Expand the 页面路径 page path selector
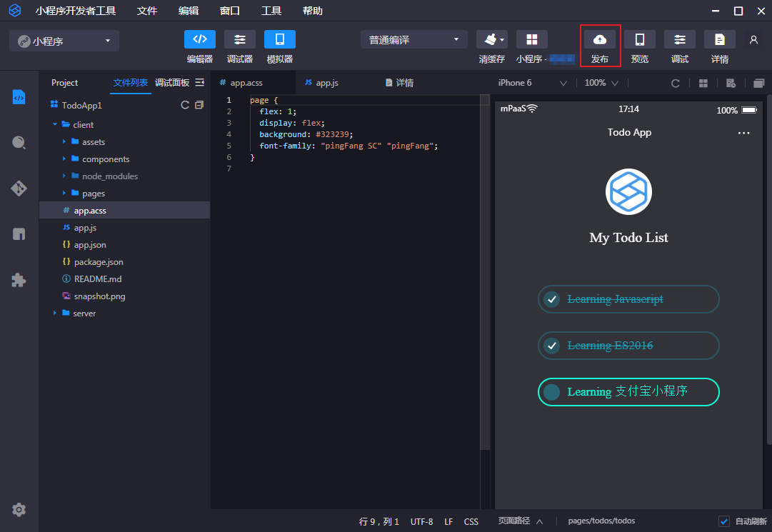The height and width of the screenshot is (532, 772). tap(521, 521)
